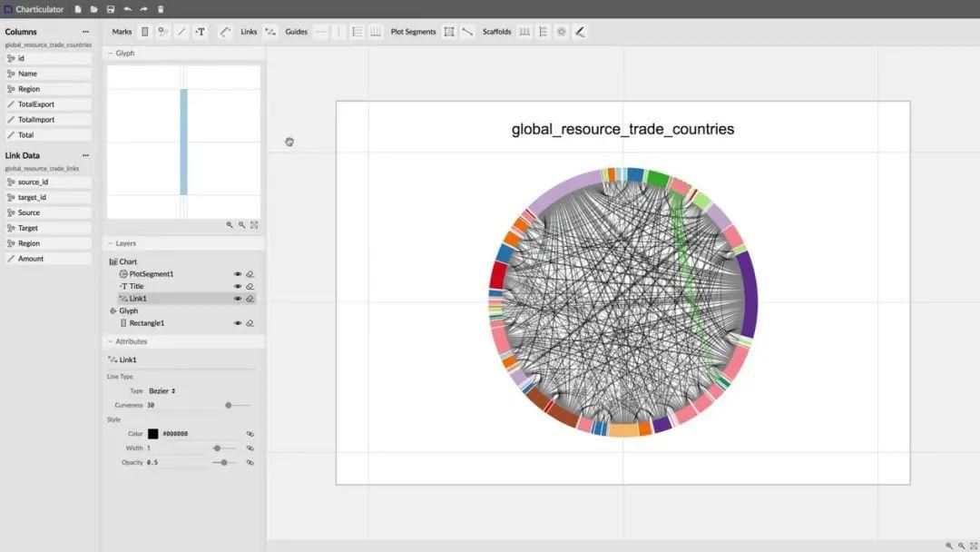Select the Title layer item
Screen dimensions: 980x552
click(x=136, y=286)
